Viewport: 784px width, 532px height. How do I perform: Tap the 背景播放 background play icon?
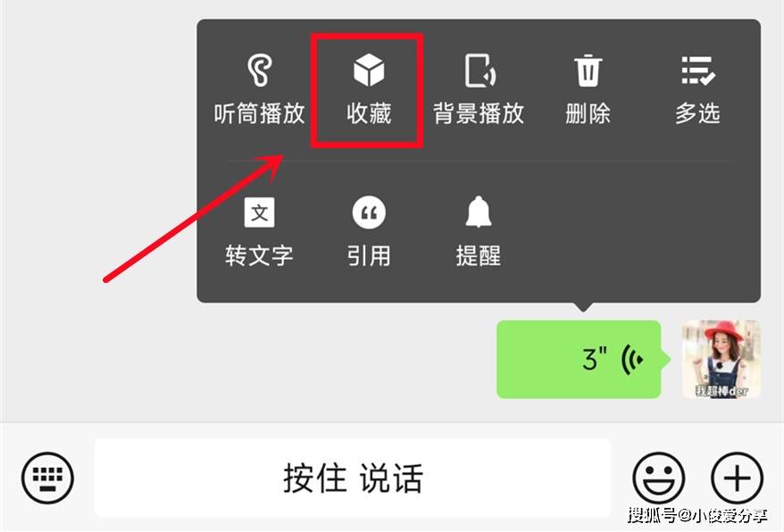tap(480, 71)
